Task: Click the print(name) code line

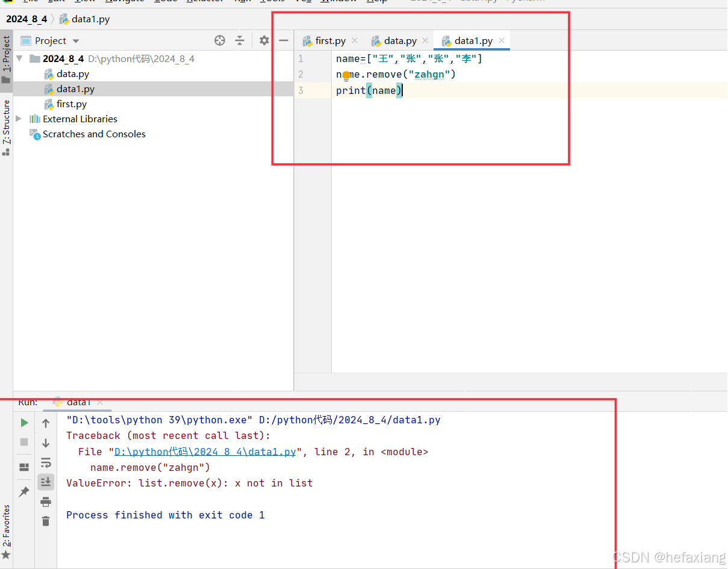Action: tap(369, 90)
